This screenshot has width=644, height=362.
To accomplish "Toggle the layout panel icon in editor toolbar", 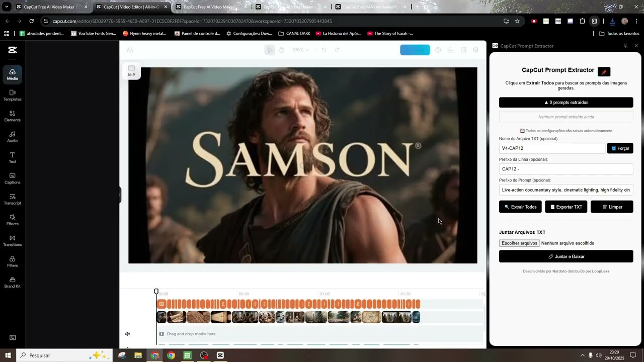I will click(x=463, y=50).
